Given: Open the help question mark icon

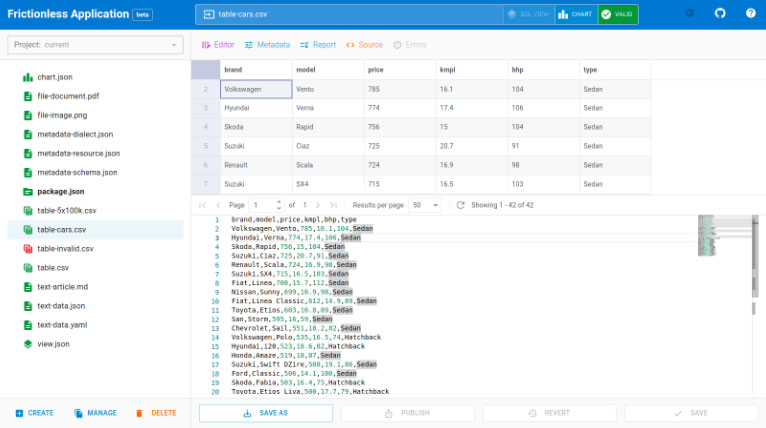Looking at the screenshot, I should (x=751, y=14).
